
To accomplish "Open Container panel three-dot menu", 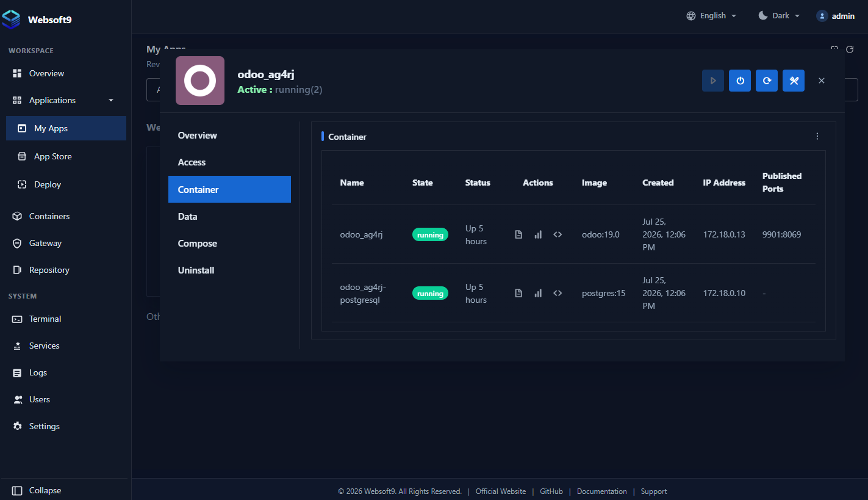I will point(817,136).
